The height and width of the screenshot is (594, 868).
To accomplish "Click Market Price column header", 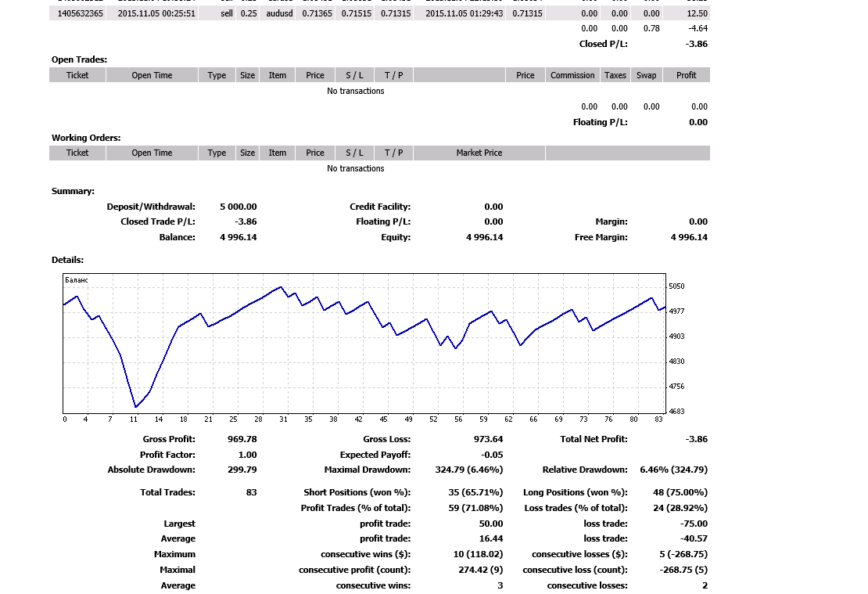I will click(479, 153).
